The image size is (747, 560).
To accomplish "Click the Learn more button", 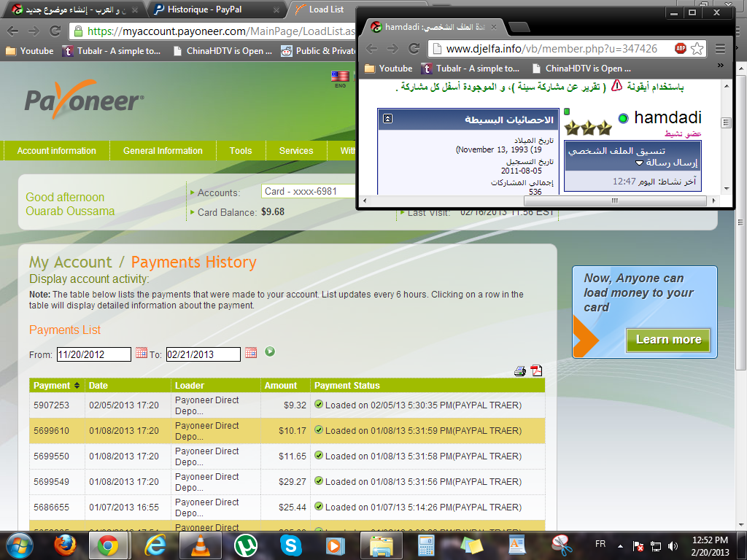I will [x=668, y=340].
